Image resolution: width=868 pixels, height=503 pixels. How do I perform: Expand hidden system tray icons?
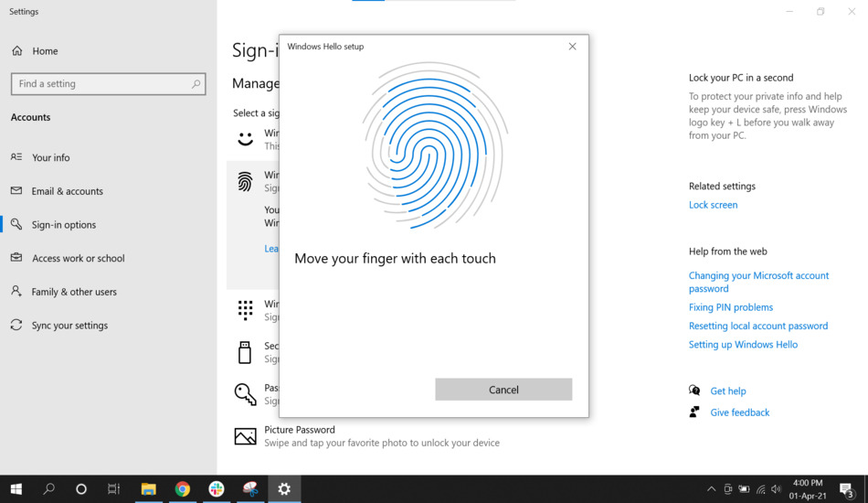712,489
